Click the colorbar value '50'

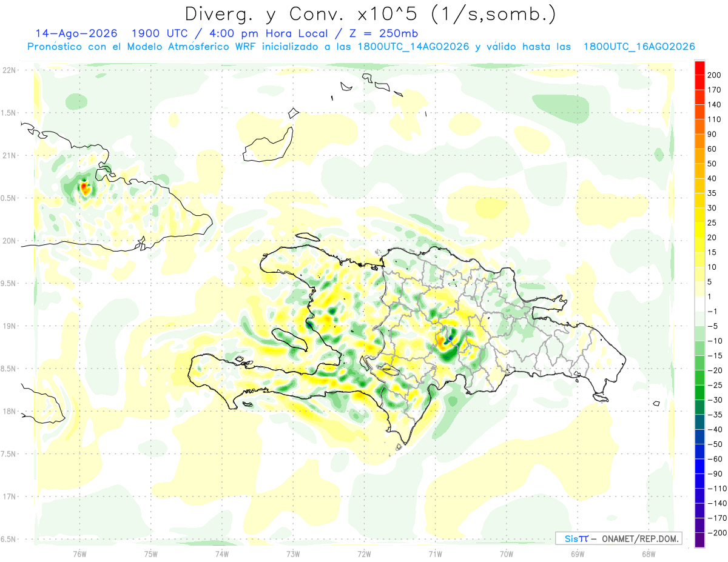point(712,164)
